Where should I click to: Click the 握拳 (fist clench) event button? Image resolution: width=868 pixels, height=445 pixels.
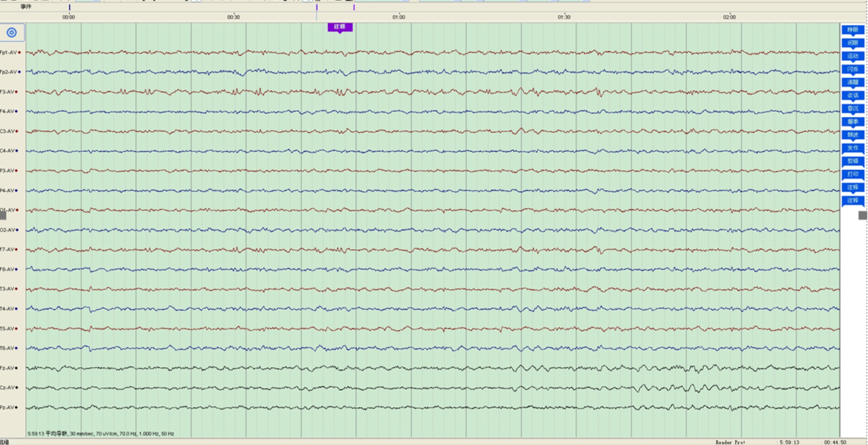pyautogui.click(x=852, y=122)
